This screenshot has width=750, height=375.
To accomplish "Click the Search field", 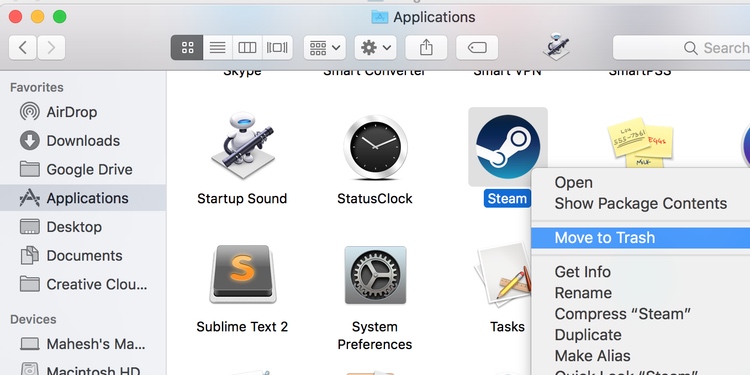I will pyautogui.click(x=682, y=47).
